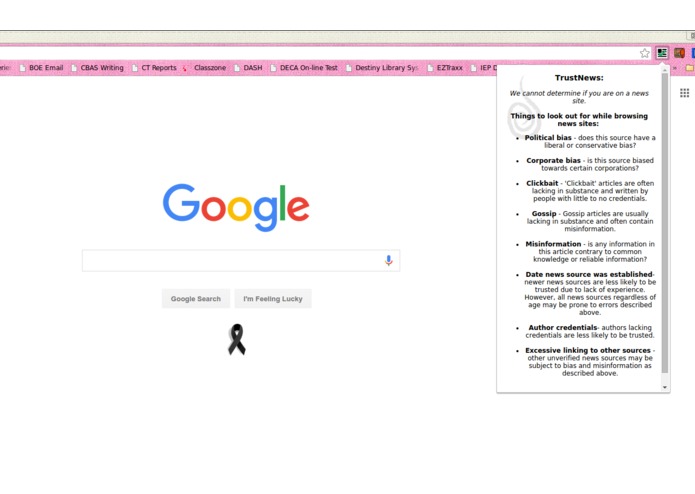Open the CBAS Writing bookmark
The height and width of the screenshot is (494, 695).
pyautogui.click(x=97, y=68)
